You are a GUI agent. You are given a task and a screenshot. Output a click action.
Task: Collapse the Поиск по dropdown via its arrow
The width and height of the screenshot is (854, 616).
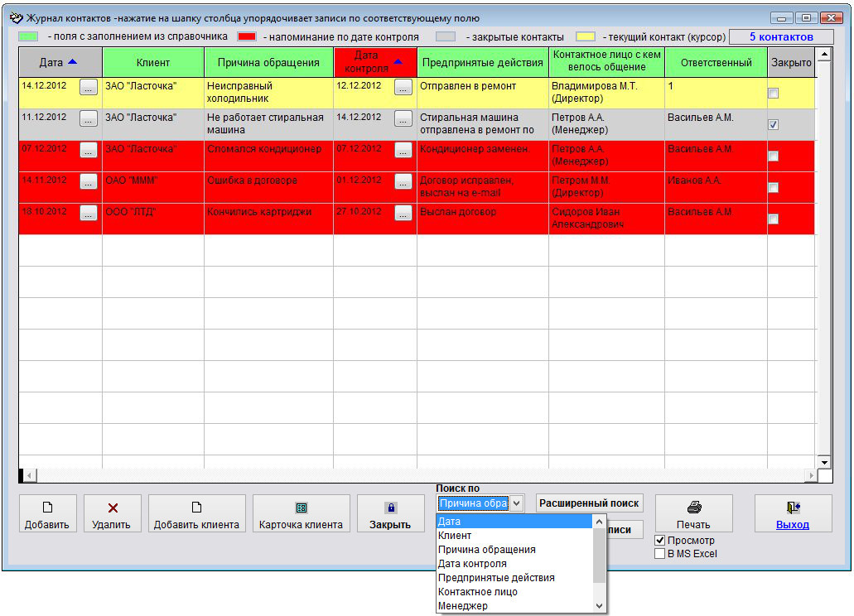(x=517, y=503)
